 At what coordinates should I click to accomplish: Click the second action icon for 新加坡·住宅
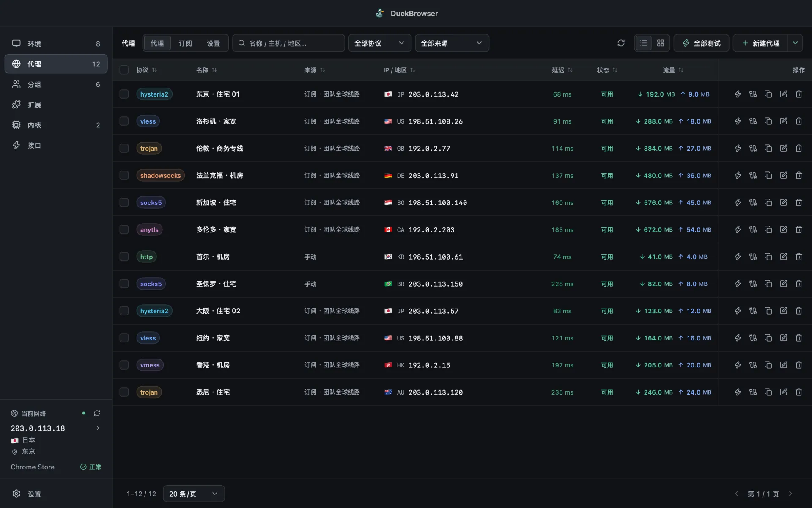click(753, 202)
